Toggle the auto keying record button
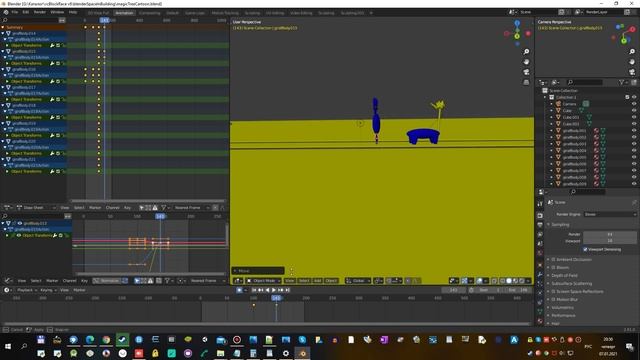This screenshot has height=360, width=640. coord(239,290)
